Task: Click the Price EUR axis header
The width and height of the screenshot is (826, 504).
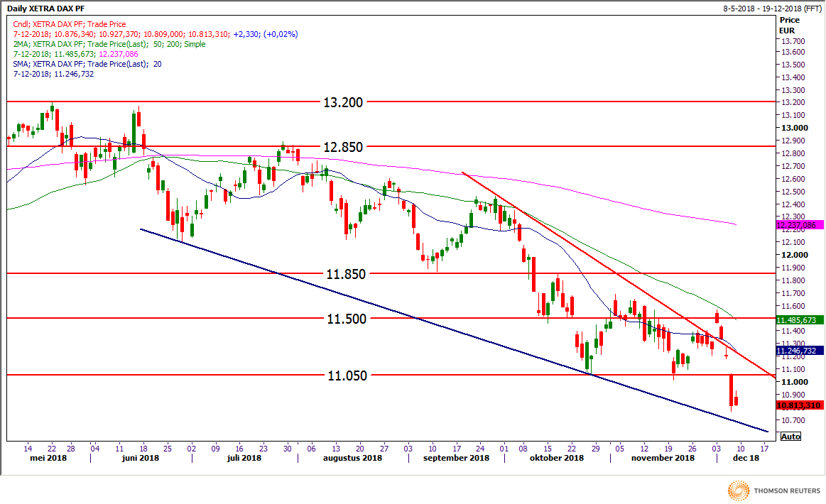Action: [789, 26]
